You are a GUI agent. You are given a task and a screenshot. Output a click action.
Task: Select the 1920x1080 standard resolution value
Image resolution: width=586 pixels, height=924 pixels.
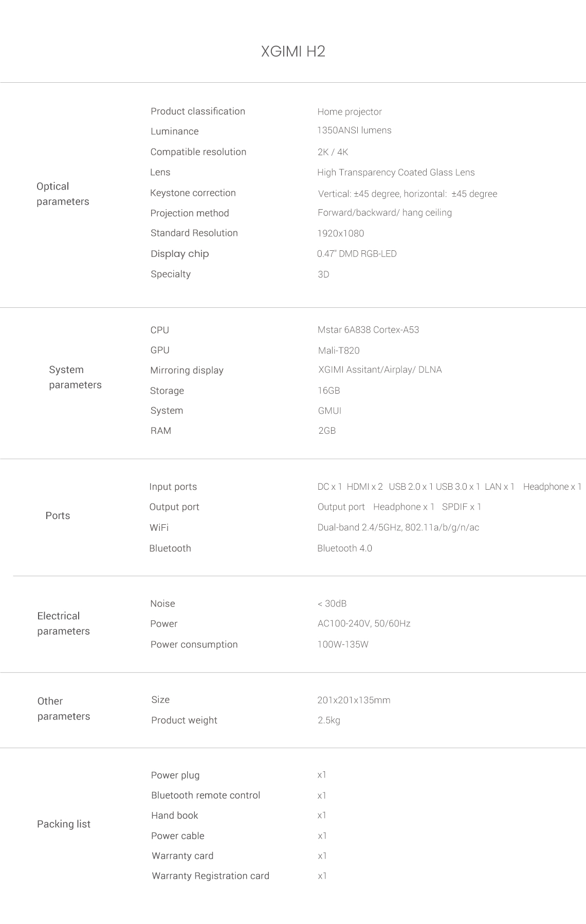click(340, 233)
